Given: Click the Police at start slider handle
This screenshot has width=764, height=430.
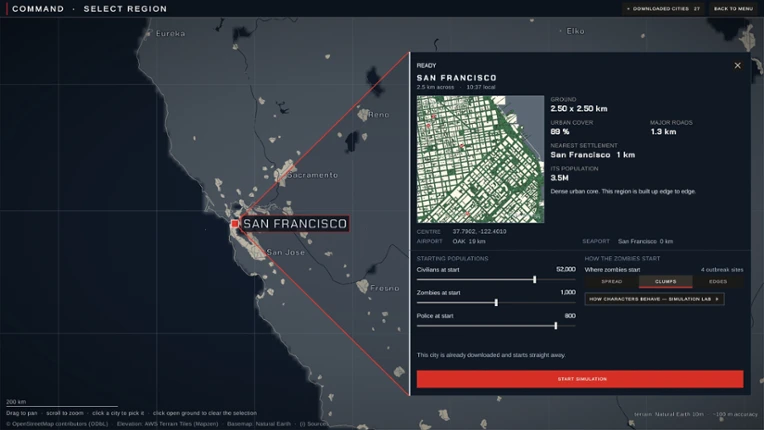Looking at the screenshot, I should (555, 326).
